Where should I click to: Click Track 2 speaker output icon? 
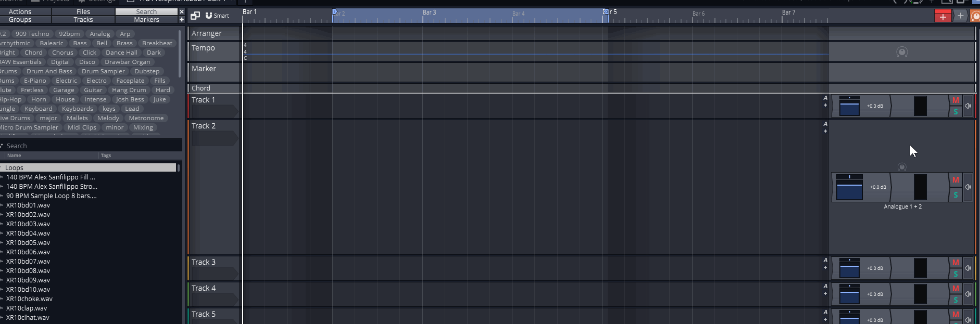(x=968, y=187)
